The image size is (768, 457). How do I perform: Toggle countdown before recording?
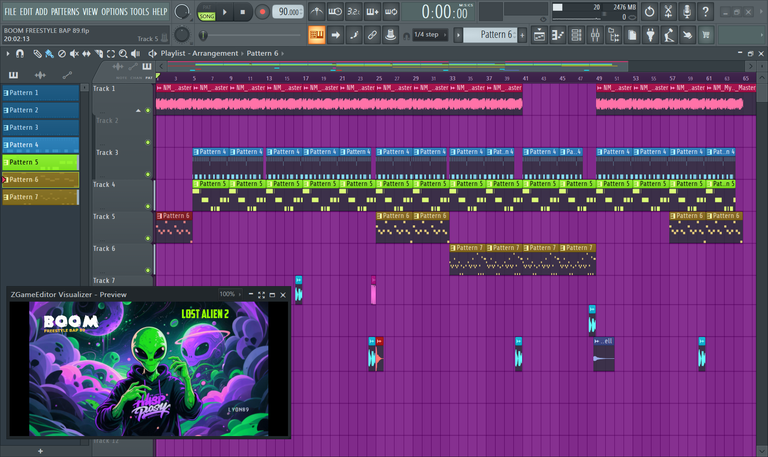(x=354, y=11)
